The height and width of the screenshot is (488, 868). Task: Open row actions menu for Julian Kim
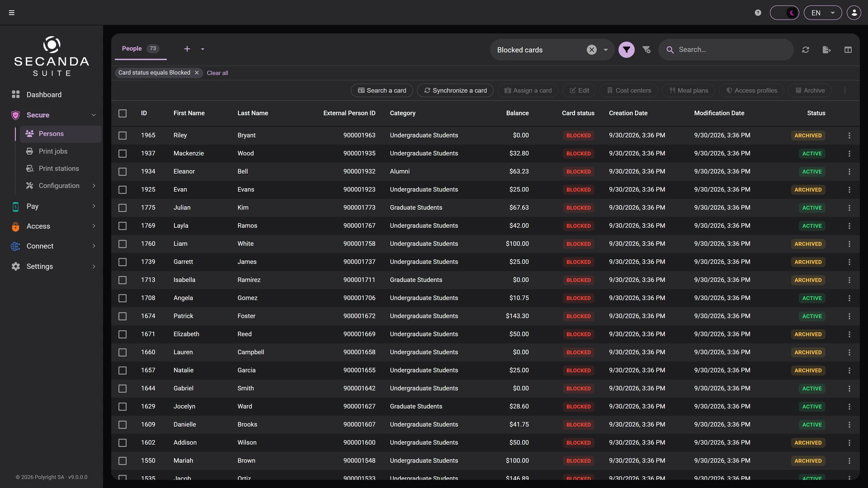pos(849,208)
